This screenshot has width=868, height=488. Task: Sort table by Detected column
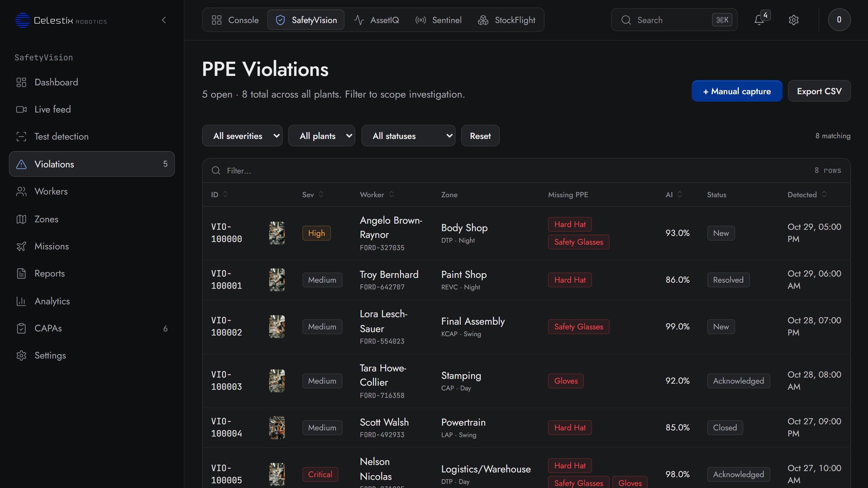[x=807, y=195]
